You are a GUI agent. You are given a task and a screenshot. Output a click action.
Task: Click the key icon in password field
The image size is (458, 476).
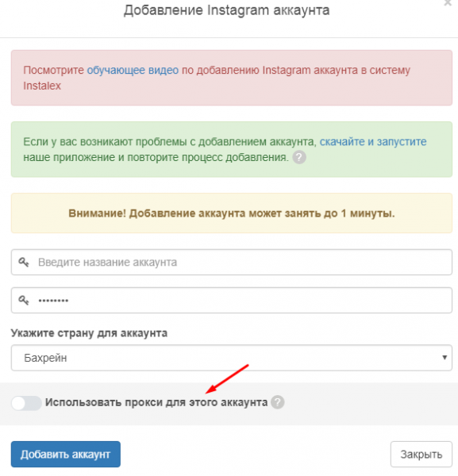(24, 300)
